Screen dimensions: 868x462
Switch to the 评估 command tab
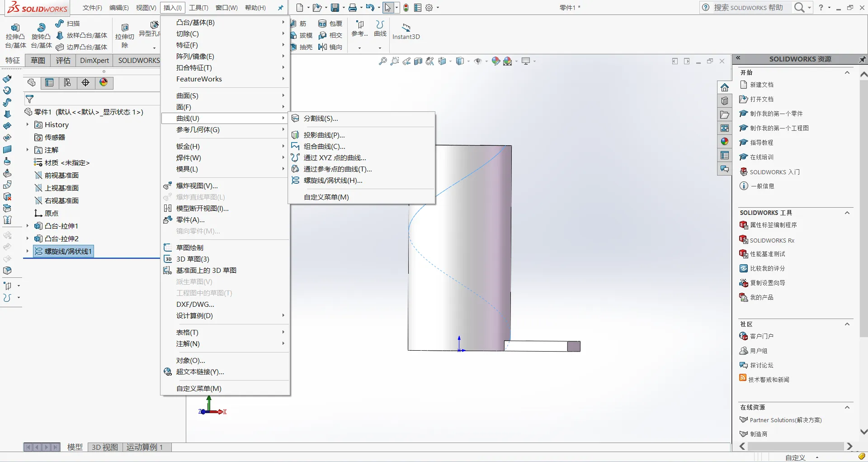click(x=63, y=61)
